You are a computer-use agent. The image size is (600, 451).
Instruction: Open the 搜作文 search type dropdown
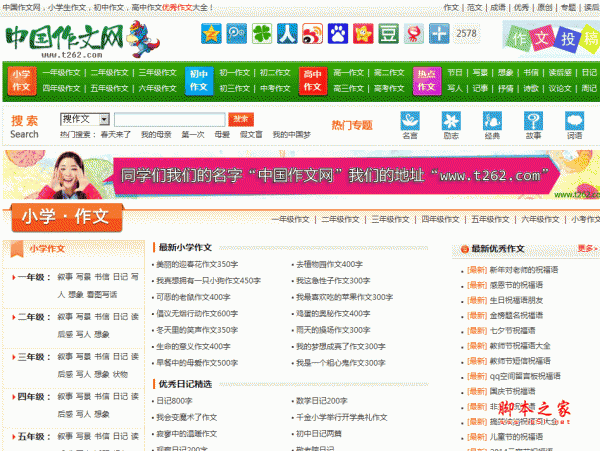[x=85, y=119]
